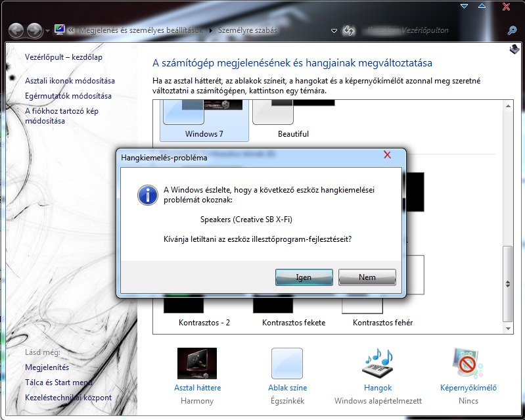Click the Nincs label under Képernyőkímélő
Viewport: 525px width, 420px height.
pyautogui.click(x=468, y=400)
